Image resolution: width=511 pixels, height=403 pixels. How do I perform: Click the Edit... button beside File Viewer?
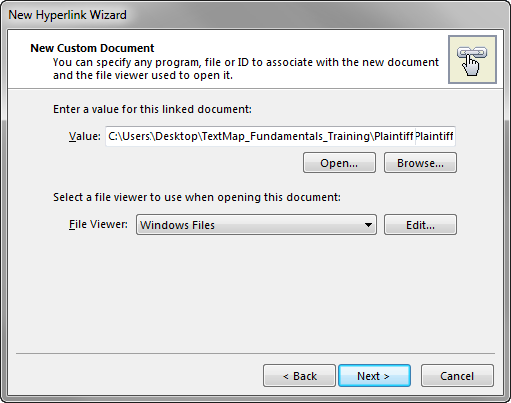point(420,225)
